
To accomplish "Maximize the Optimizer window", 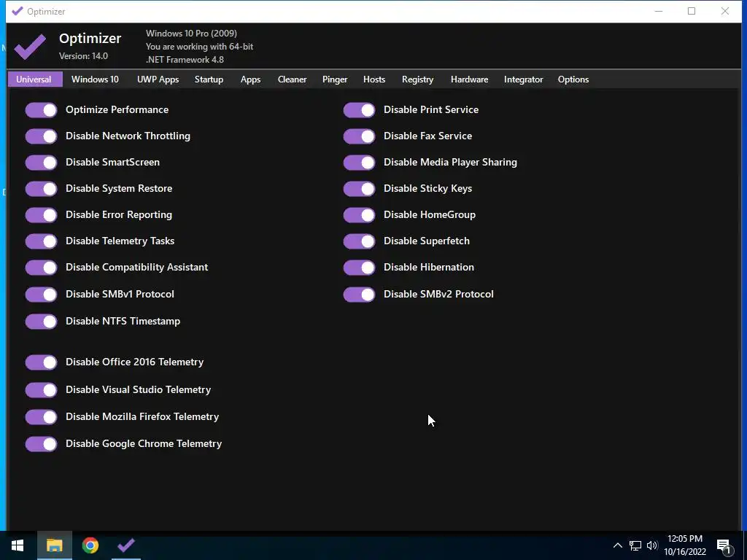I will click(x=692, y=11).
